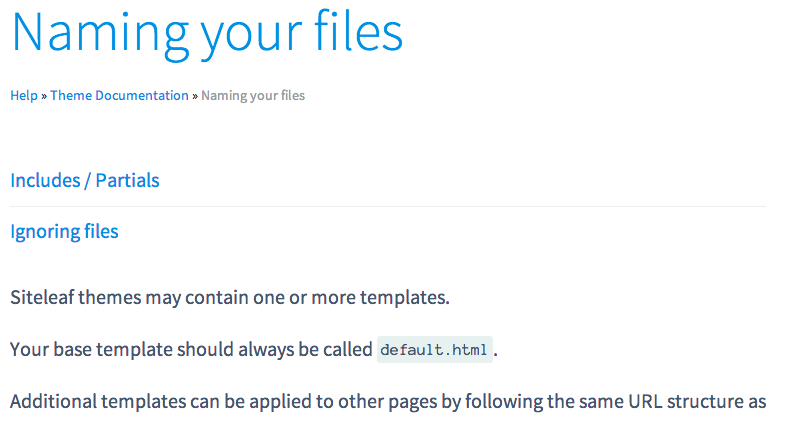Click 'Naming your files' breadcrumb text
Screen dimensions: 786x421
coord(253,95)
